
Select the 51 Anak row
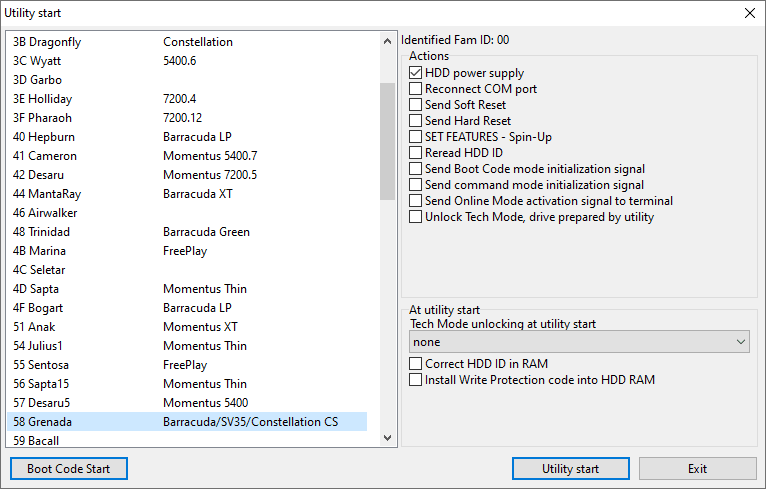coord(187,327)
